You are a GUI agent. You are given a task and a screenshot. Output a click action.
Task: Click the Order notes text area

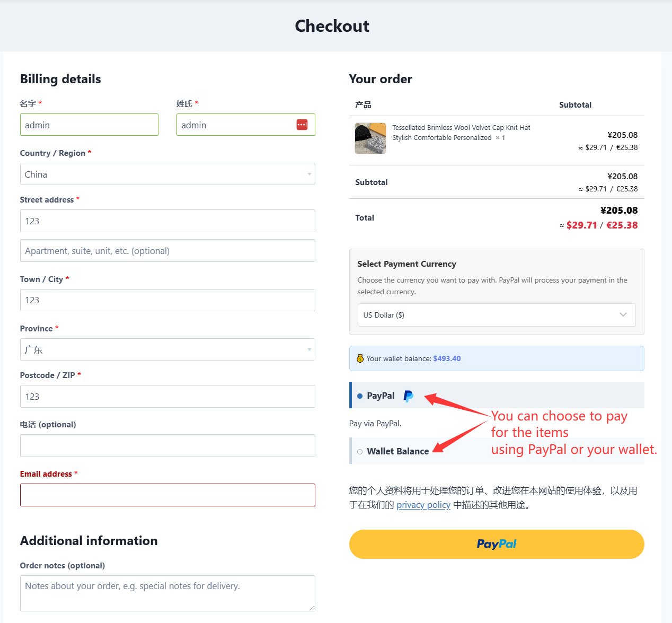coord(167,593)
